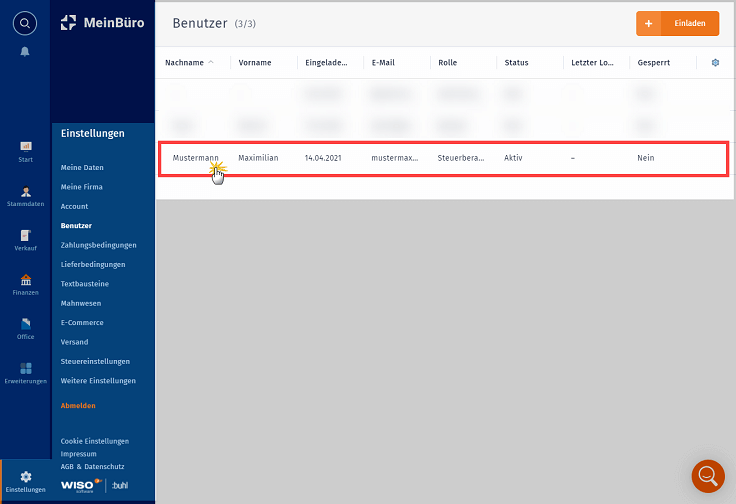Sort by Letzter Login column header
736x504 pixels.
(x=592, y=62)
